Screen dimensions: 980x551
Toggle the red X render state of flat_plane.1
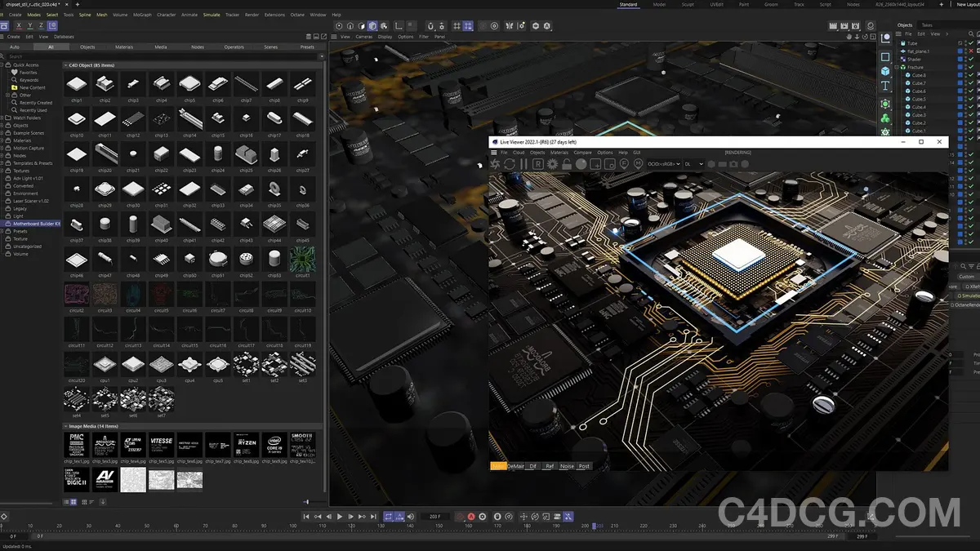(x=970, y=51)
